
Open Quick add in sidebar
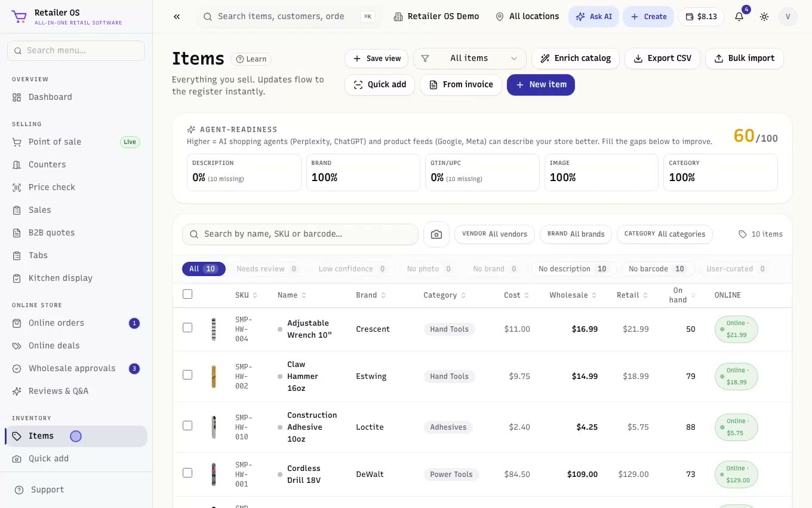point(76,458)
